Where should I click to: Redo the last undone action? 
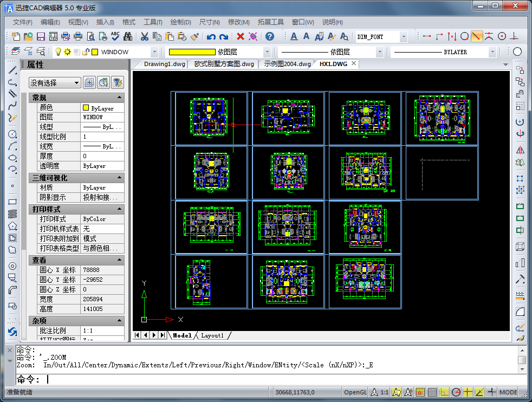pyautogui.click(x=224, y=36)
